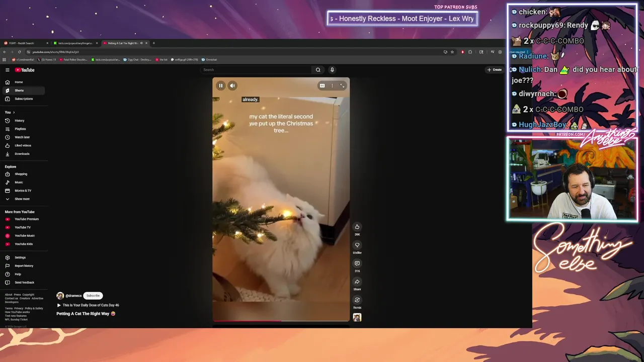Open the Watch later clock icon
The width and height of the screenshot is (644, 362).
[8, 137]
